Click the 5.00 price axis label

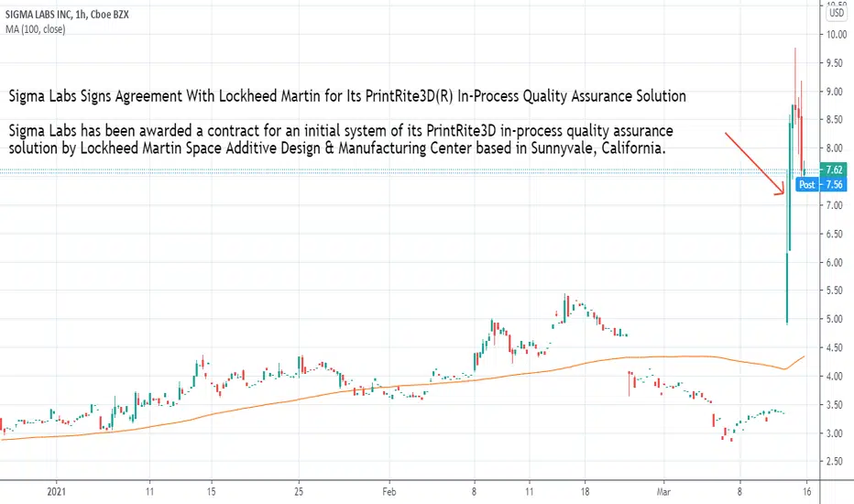(x=834, y=319)
